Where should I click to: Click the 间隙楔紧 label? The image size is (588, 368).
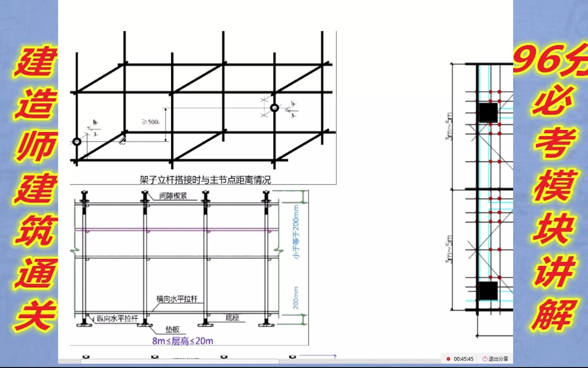pyautogui.click(x=173, y=196)
